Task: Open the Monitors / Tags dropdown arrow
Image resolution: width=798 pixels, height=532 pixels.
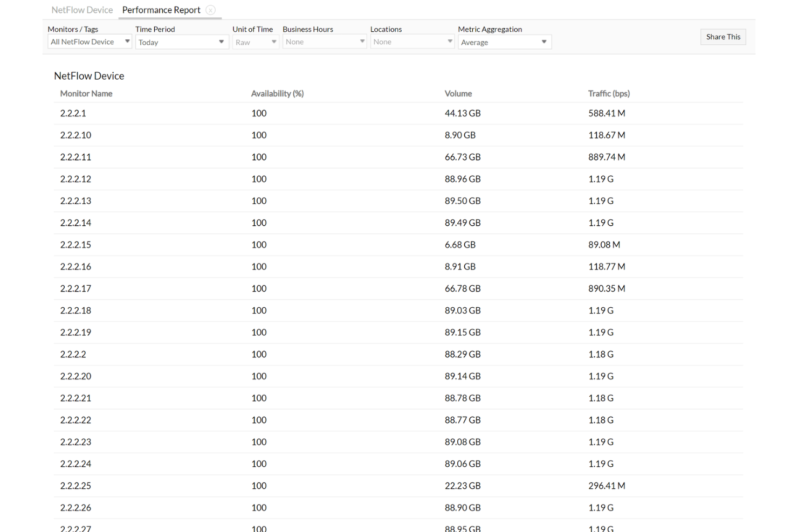Action: click(x=127, y=41)
